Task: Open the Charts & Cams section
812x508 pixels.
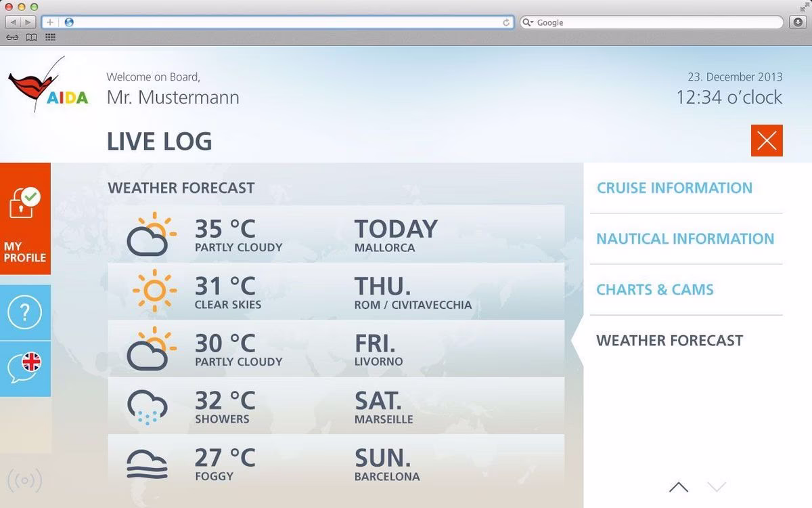Action: (654, 289)
